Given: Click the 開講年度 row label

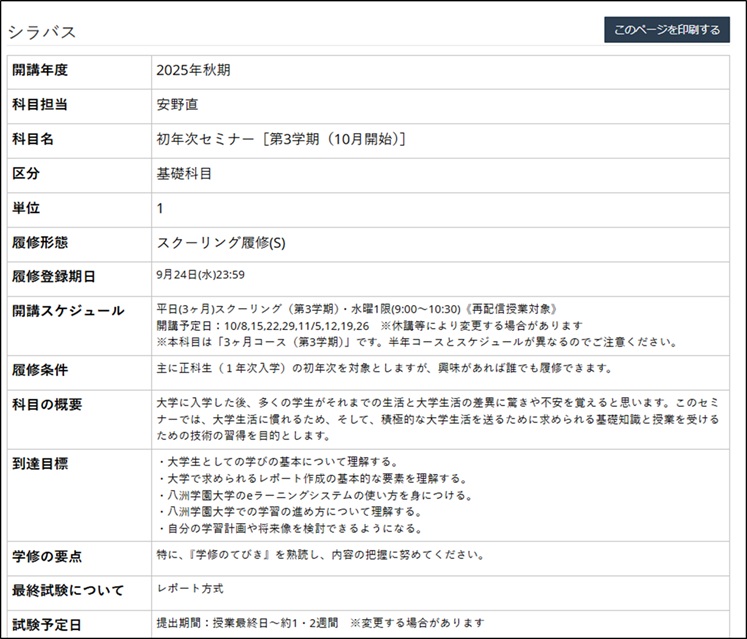Looking at the screenshot, I should click(40, 70).
